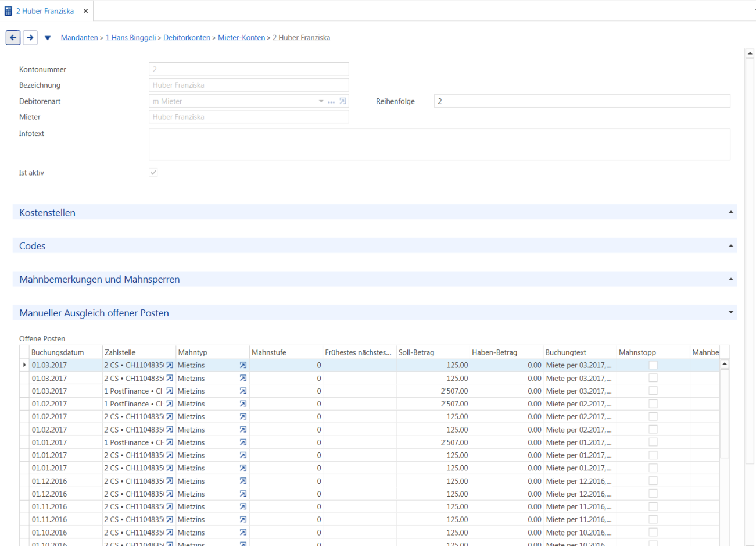The image size is (756, 546).
Task: Click the main page scrollbar up arrow
Action: click(750, 53)
